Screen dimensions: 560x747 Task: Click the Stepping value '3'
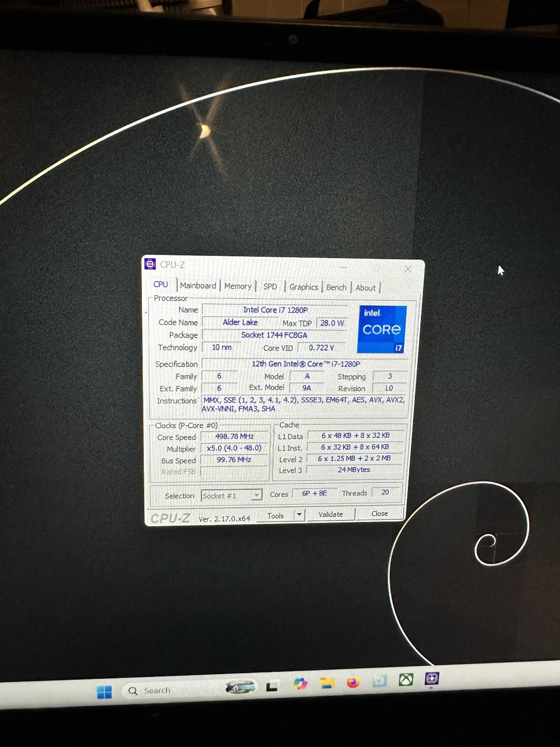[390, 376]
